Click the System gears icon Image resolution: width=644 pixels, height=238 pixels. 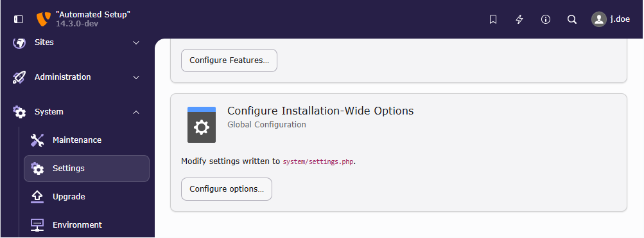point(19,112)
